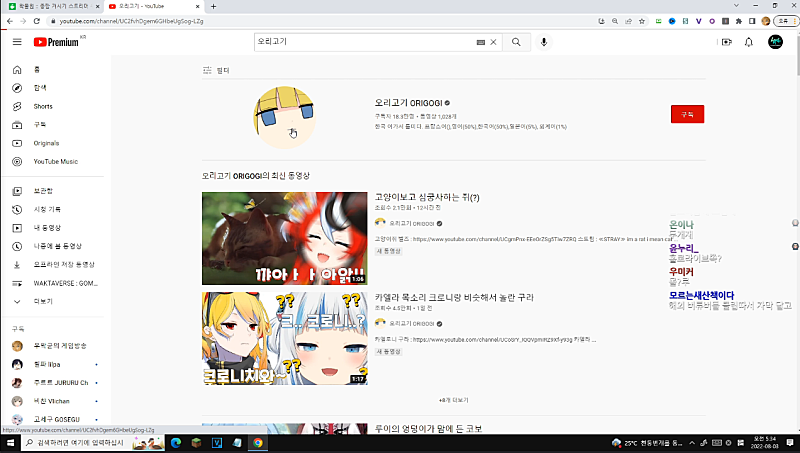The height and width of the screenshot is (453, 800).
Task: Open the Chrome extensions puzzle icon
Action: click(738, 21)
